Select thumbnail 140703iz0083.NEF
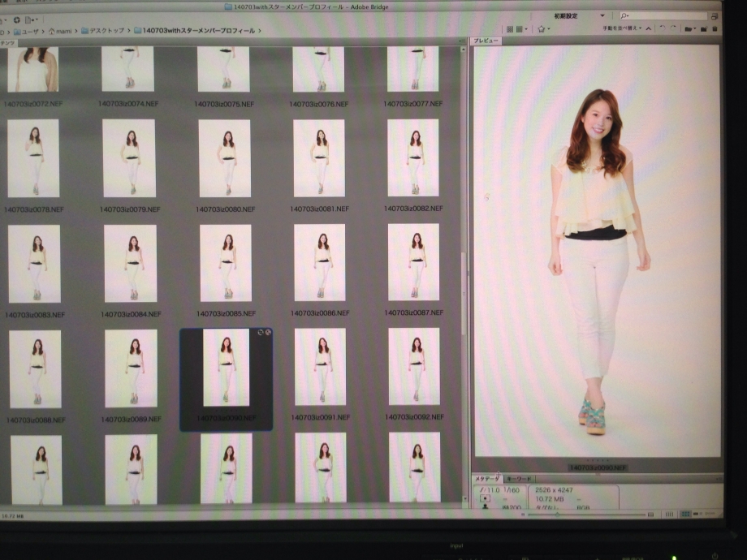Viewport: 747px width, 560px height. [x=34, y=264]
